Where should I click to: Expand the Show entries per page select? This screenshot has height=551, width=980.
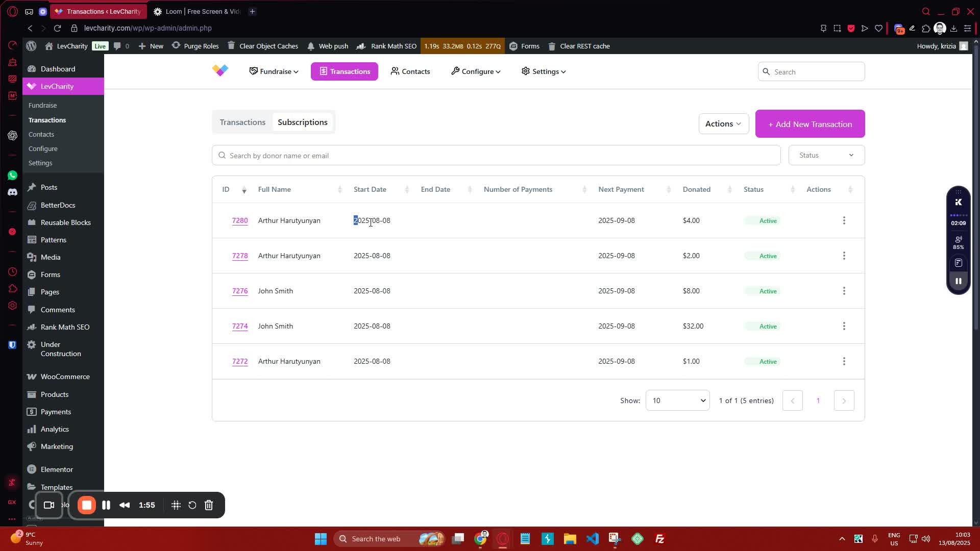coord(677,400)
